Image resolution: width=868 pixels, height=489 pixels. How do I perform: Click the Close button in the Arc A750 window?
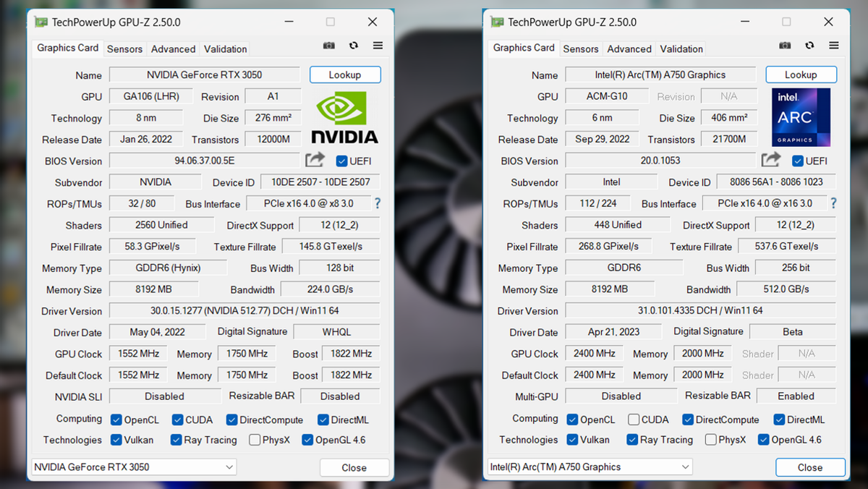pyautogui.click(x=810, y=467)
